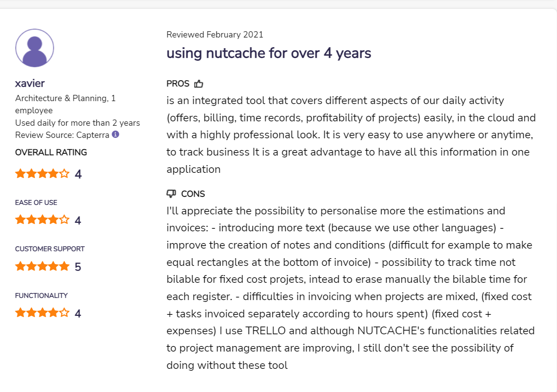This screenshot has width=557, height=392.
Task: Click the Capterra review source info icon
Action: coord(116,134)
